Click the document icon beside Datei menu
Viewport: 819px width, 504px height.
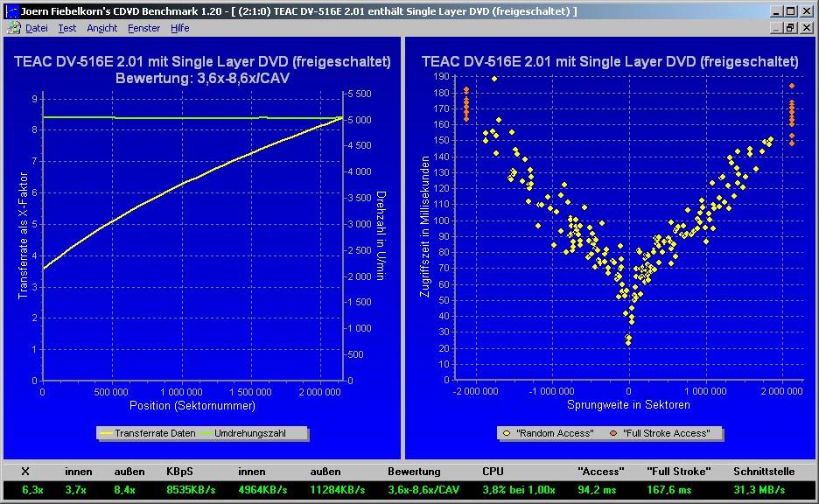click(14, 28)
